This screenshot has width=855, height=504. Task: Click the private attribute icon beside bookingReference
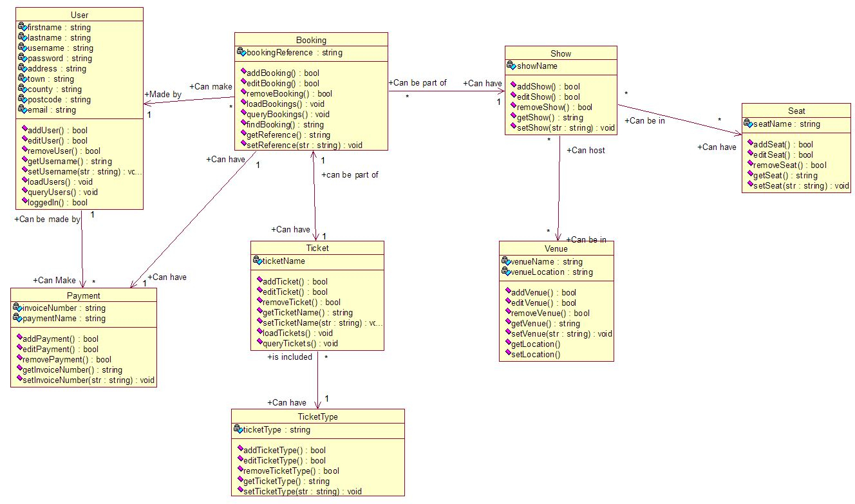(x=241, y=53)
